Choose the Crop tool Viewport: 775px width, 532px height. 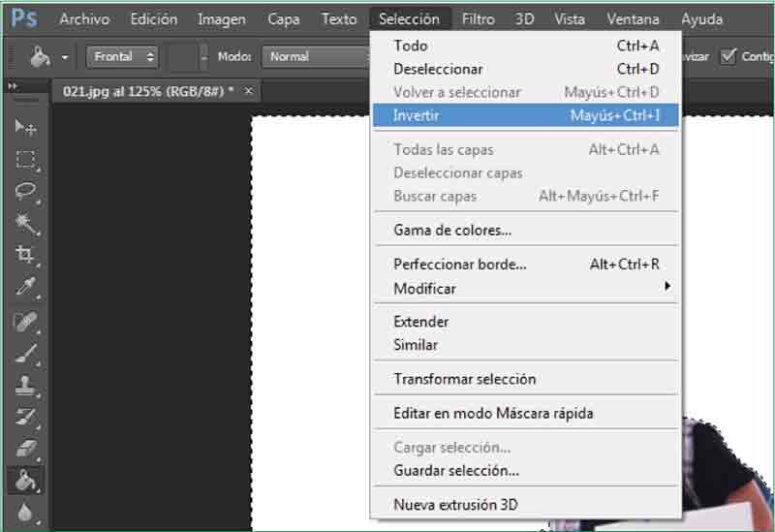(x=25, y=255)
